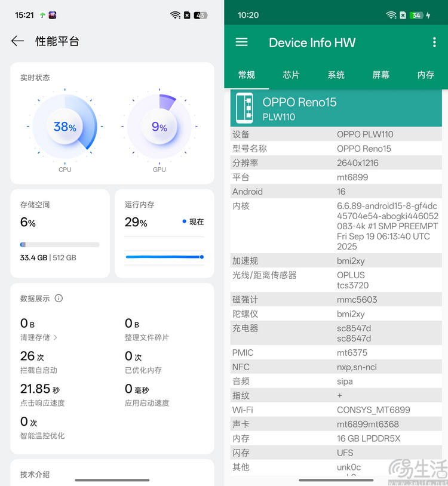Tap the 设备 row value OPPO PLW110
The image size is (448, 486).
[365, 134]
